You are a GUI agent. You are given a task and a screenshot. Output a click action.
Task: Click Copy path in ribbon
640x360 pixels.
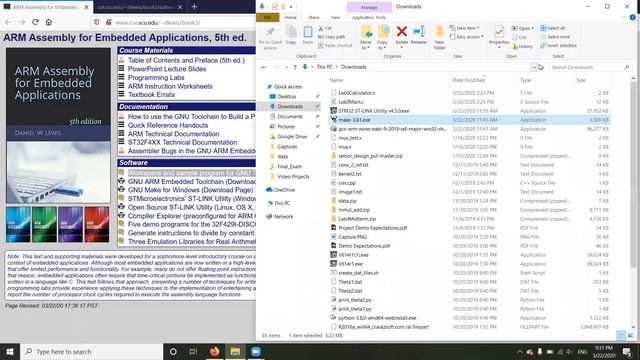331,37
